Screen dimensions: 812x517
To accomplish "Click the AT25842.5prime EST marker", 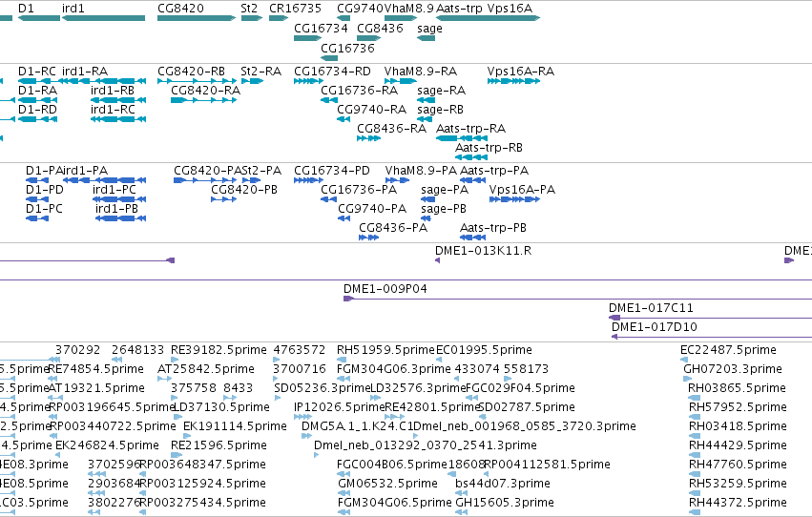I will click(165, 379).
